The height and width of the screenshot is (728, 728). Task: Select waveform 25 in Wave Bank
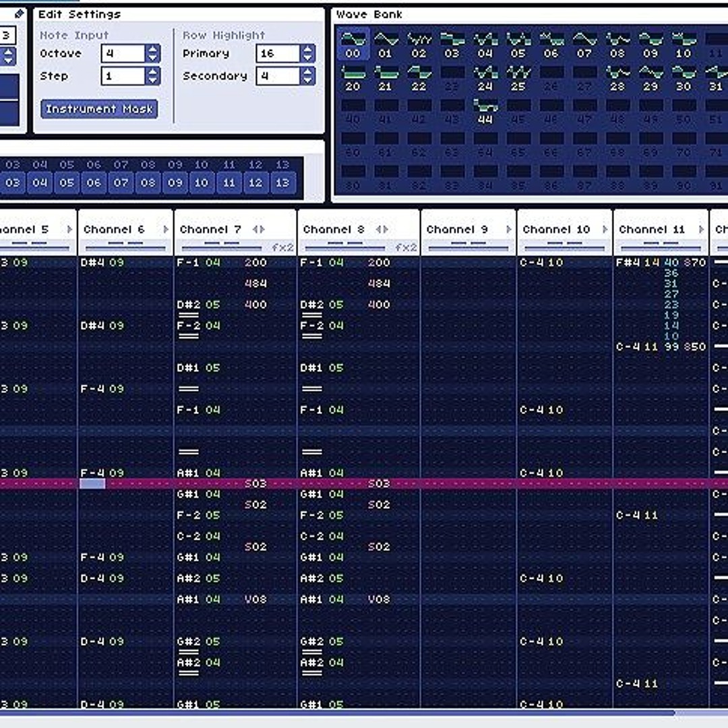click(518, 77)
